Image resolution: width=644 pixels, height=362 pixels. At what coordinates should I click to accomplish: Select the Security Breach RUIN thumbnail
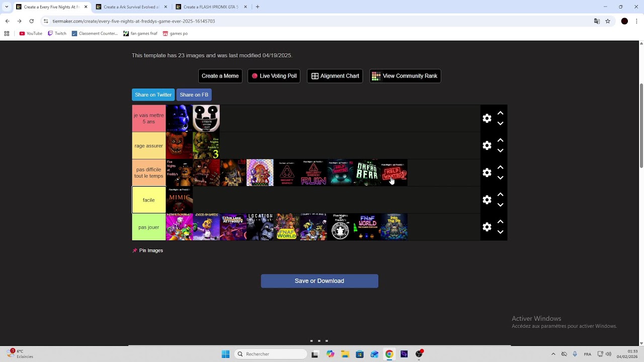pos(313,173)
